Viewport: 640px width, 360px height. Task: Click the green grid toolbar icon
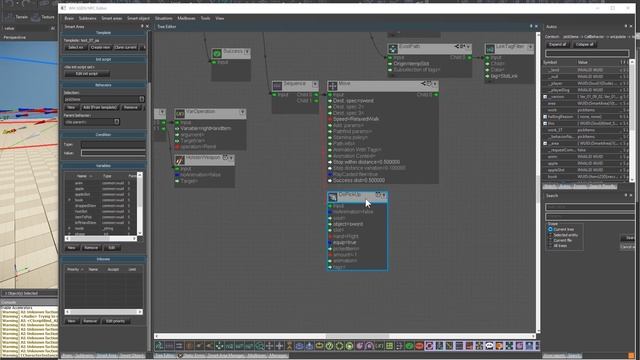[x=389, y=346]
